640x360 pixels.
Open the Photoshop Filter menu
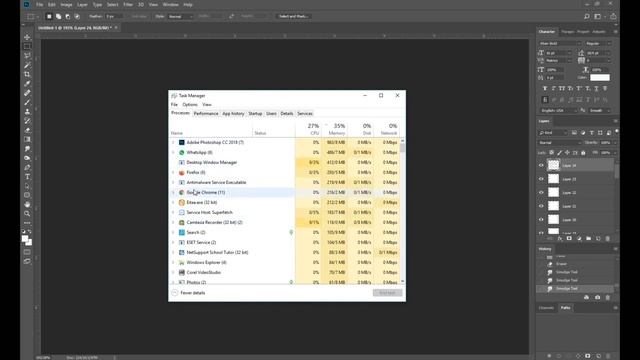[128, 4]
